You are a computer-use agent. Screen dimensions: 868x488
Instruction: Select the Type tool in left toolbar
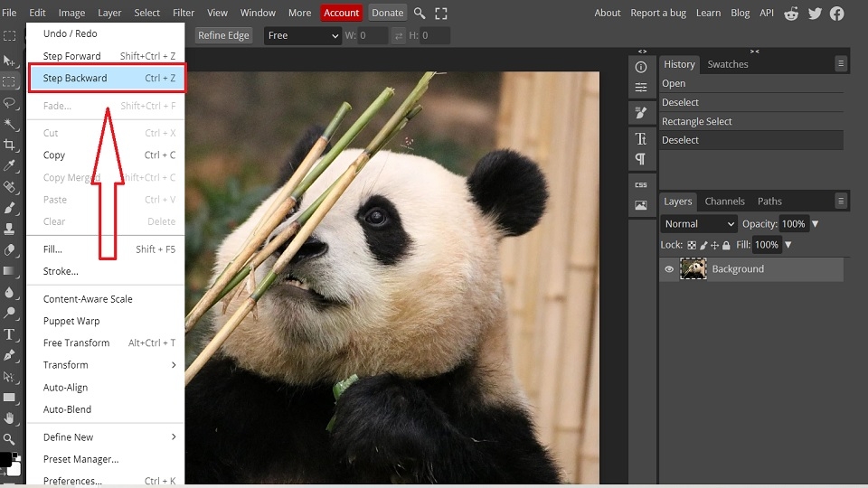click(x=9, y=334)
